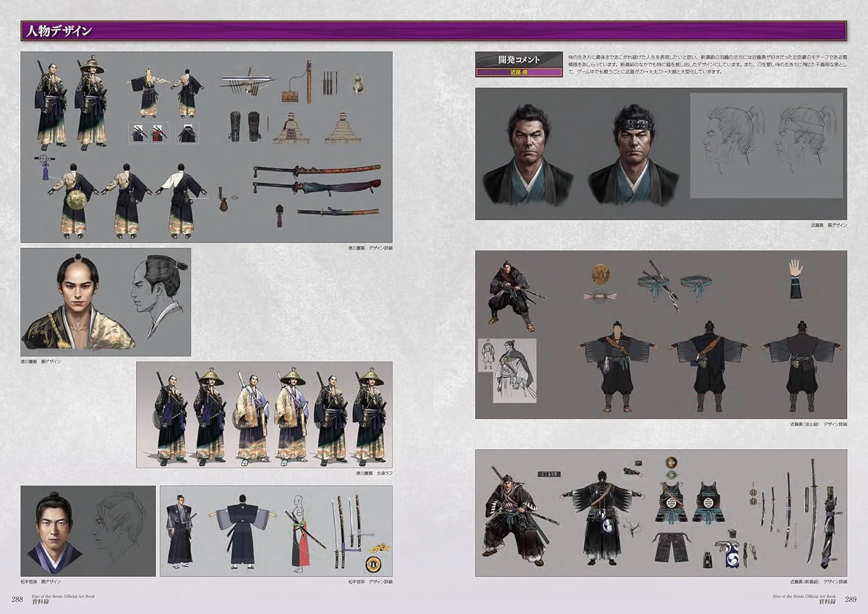This screenshot has height=614, width=868.
Task: Select the gold tsuba sword guard beside coins
Action: pos(373,564)
